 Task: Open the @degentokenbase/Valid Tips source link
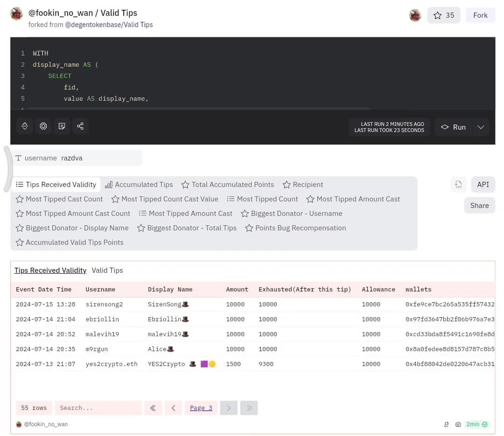[x=109, y=25]
